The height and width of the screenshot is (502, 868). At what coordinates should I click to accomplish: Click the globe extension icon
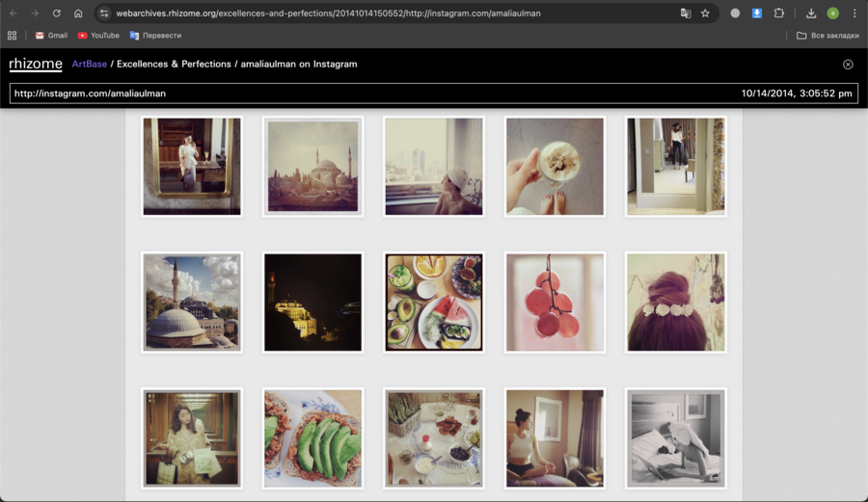pos(735,13)
